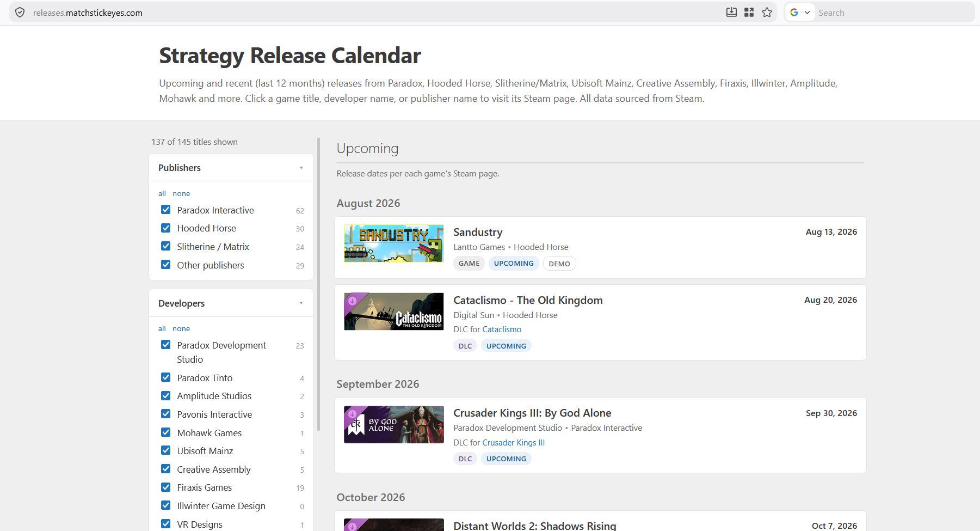Select the releases.matchstickeyes.com address bar URL
980x531 pixels.
pyautogui.click(x=88, y=13)
